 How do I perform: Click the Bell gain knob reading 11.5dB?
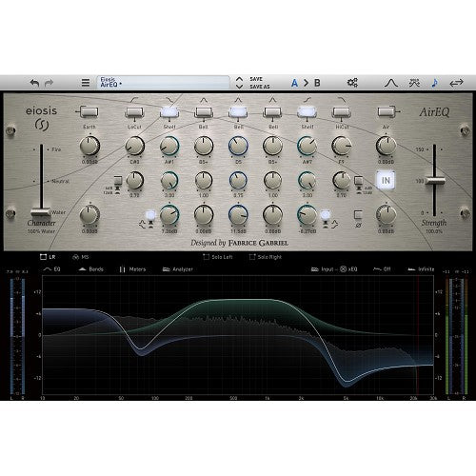tap(238, 215)
